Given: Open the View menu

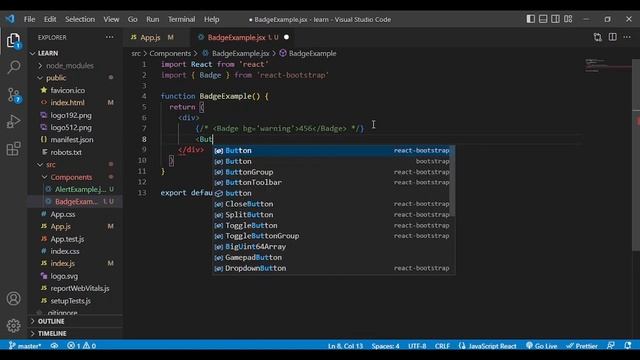Looking at the screenshot, I should click(111, 19).
